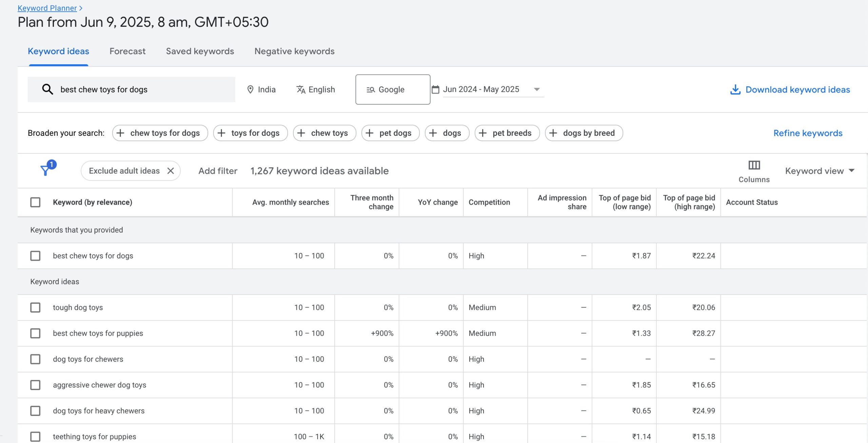Screen dimensions: 868x443
Task: Remove the Exclude adult ideas filter
Action: pyautogui.click(x=171, y=171)
